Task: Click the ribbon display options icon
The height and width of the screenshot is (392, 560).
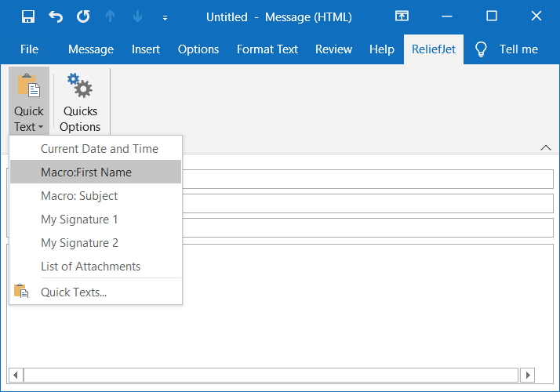Action: tap(402, 16)
